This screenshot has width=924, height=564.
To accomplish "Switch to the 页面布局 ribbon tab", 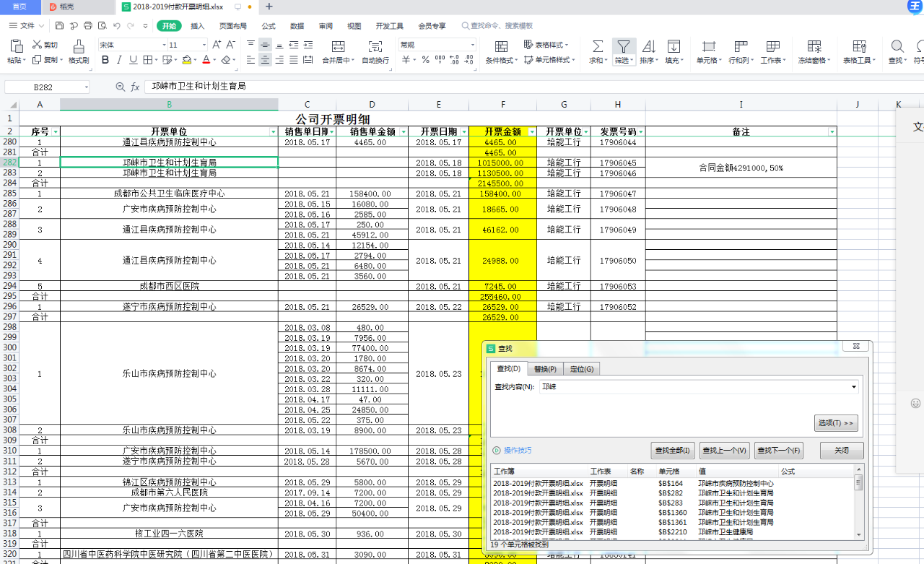I will tap(232, 26).
